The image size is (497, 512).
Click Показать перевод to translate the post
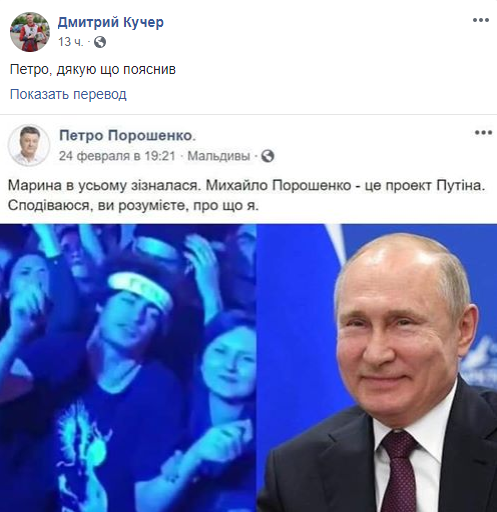coord(68,94)
